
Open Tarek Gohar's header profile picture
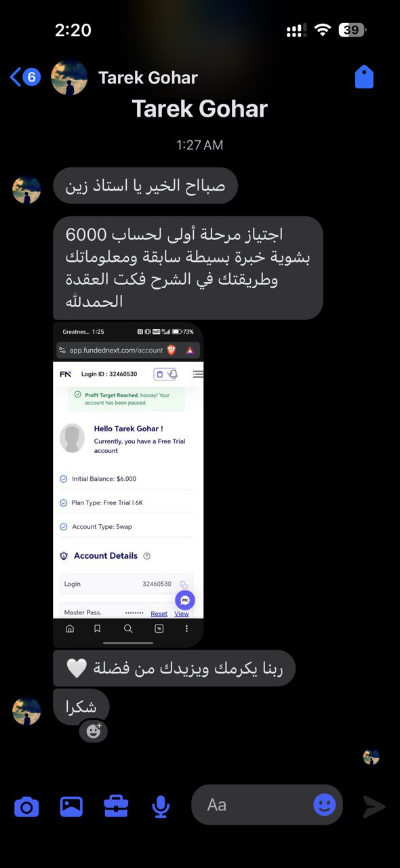point(69,77)
